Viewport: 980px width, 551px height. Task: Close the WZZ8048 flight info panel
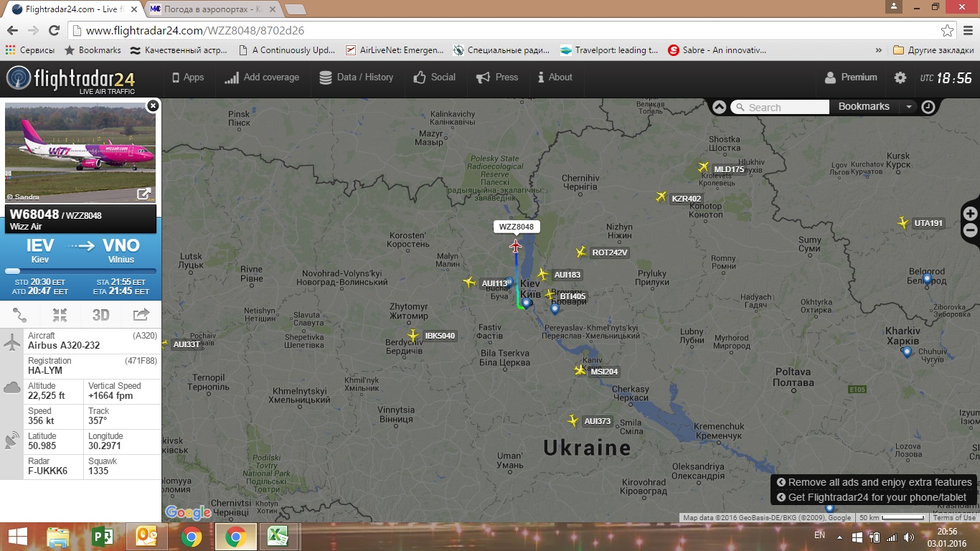pyautogui.click(x=153, y=106)
